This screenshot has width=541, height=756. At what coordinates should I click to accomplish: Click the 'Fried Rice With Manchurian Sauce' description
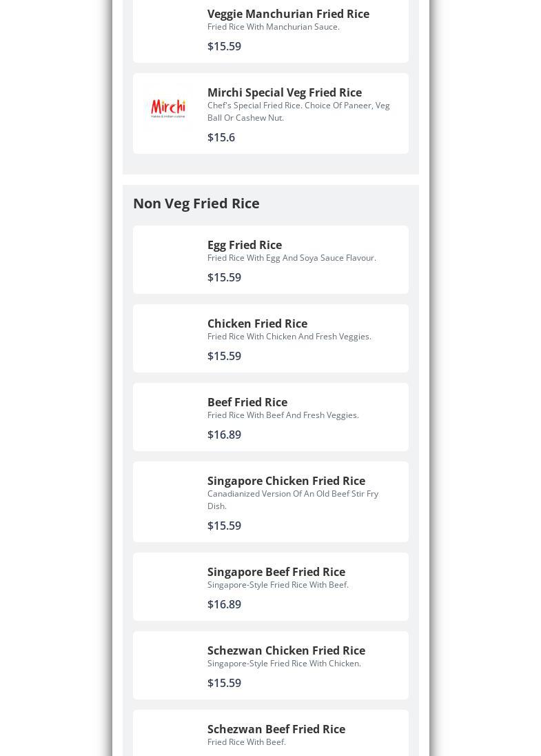click(273, 27)
